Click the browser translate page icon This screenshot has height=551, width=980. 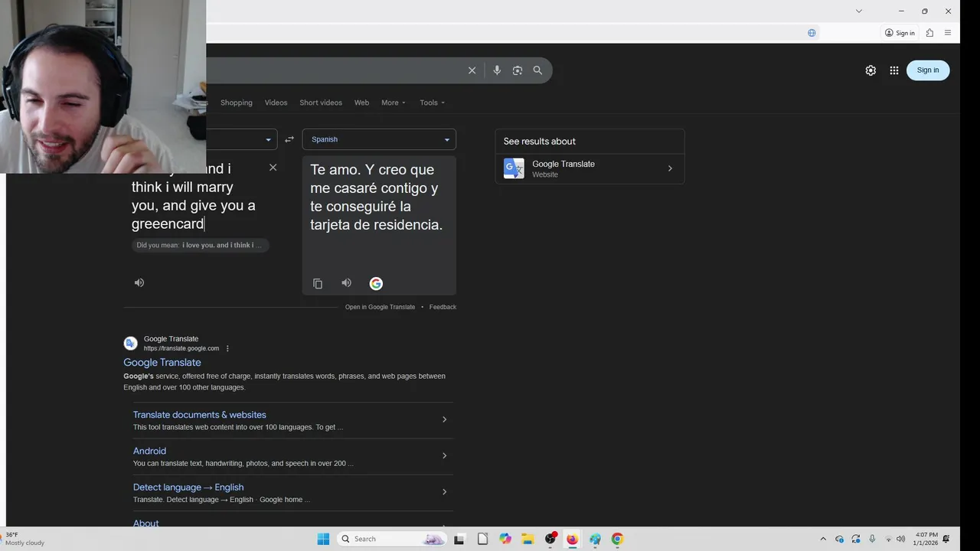coord(812,33)
